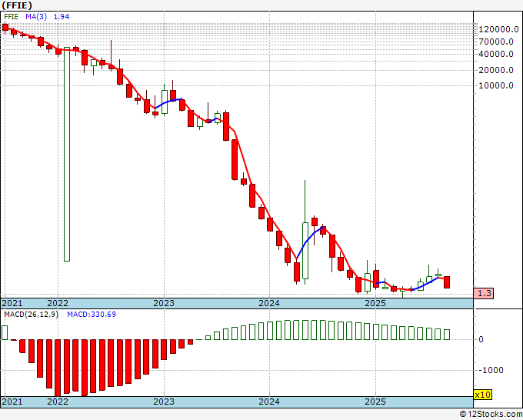Click the MACD:330.69 value label
The width and height of the screenshot is (523, 420).
92,315
